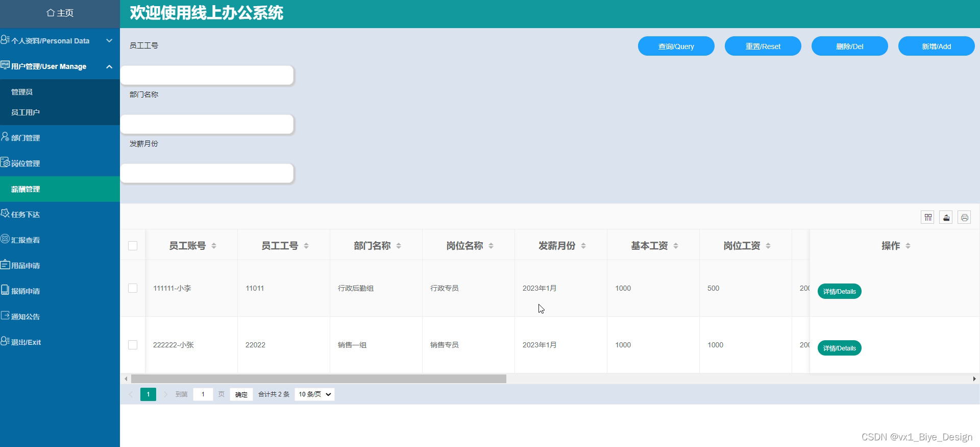Focus the 员工工号 search input
Viewport: 980px width, 447px height.
(x=207, y=75)
